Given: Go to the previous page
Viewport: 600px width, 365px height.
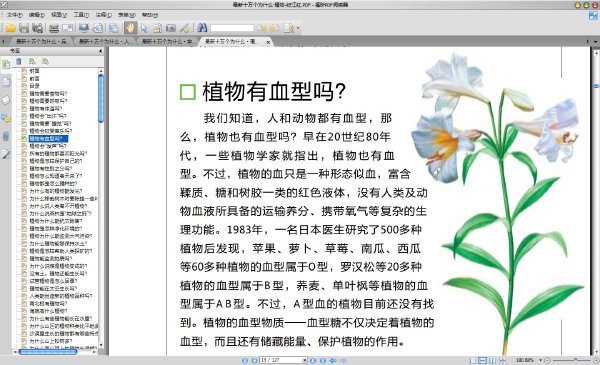Looking at the screenshot, I should coord(254,360).
